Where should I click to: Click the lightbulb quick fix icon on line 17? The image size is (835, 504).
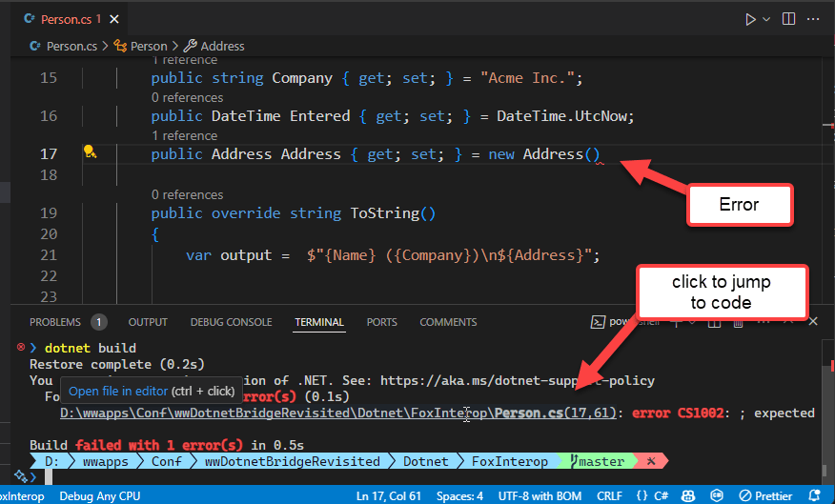click(89, 152)
